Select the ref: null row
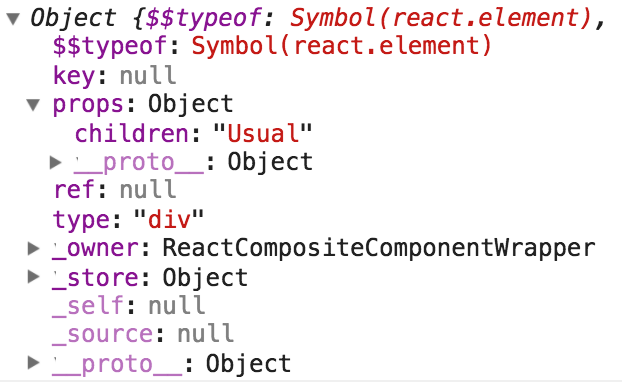 (x=115, y=190)
